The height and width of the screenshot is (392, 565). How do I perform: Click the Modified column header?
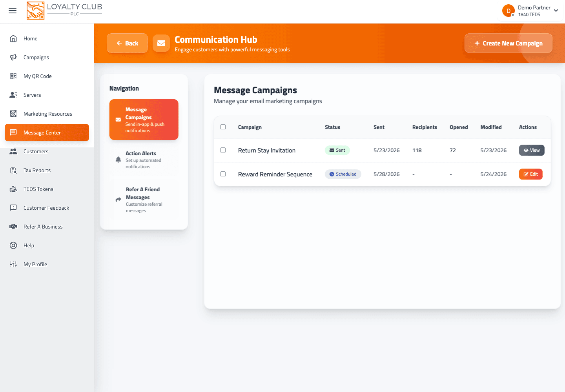point(491,127)
